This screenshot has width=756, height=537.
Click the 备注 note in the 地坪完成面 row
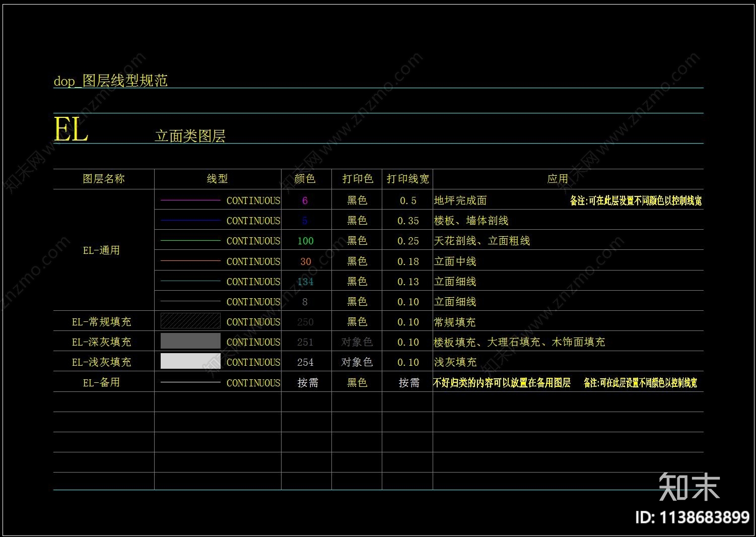636,200
